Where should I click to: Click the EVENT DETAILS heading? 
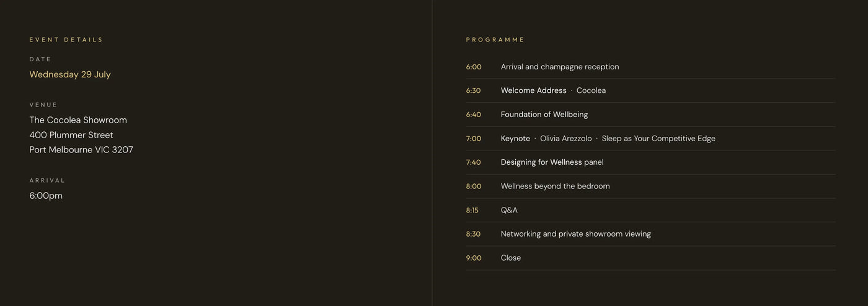point(66,40)
